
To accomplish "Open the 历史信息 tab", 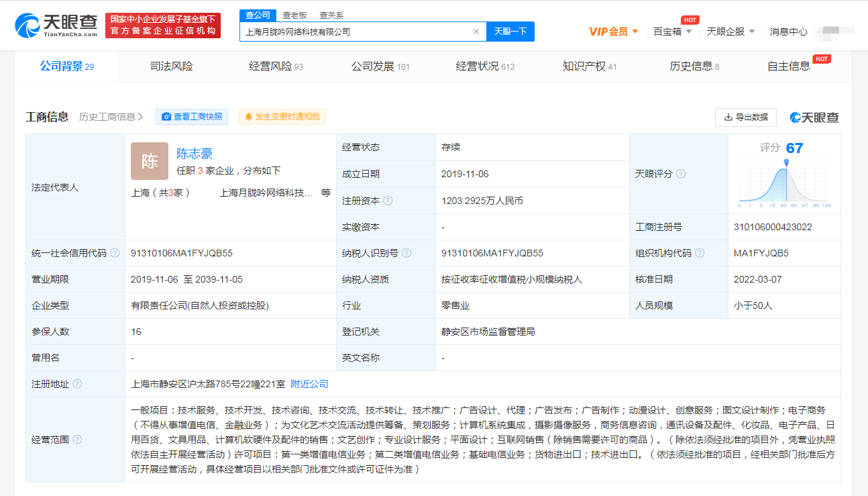I will point(694,66).
